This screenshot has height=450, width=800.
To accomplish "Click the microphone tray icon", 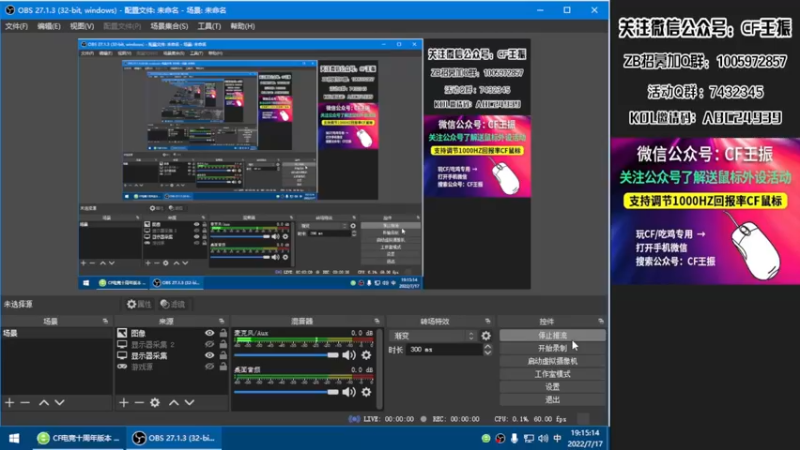I will click(x=514, y=438).
